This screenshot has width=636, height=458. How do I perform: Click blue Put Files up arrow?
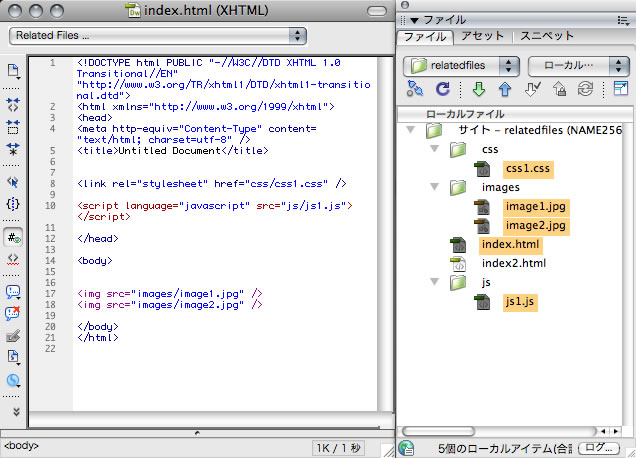tap(505, 89)
